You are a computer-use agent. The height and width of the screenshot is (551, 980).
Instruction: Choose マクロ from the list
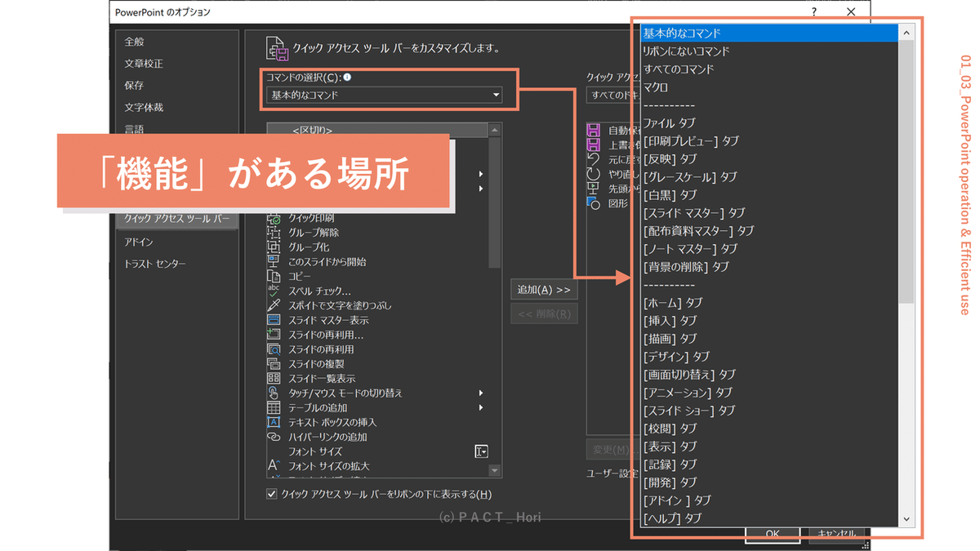[x=768, y=87]
